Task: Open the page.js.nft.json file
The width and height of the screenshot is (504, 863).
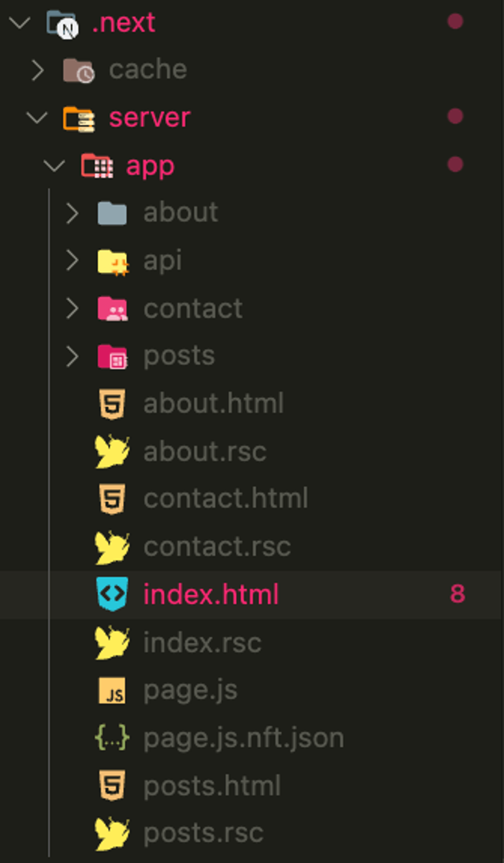Action: coord(243,738)
